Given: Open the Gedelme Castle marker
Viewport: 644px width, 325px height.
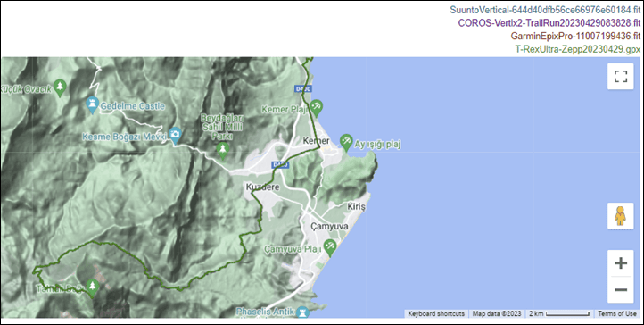Looking at the screenshot, I should 93,105.
